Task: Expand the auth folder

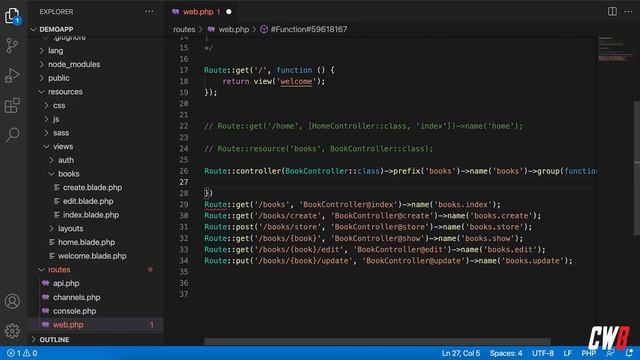Action: (x=51, y=160)
